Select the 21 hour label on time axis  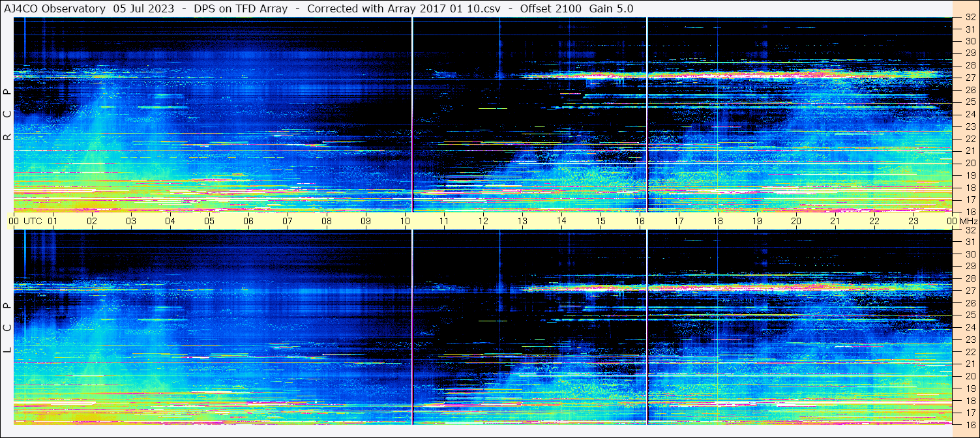[835, 221]
